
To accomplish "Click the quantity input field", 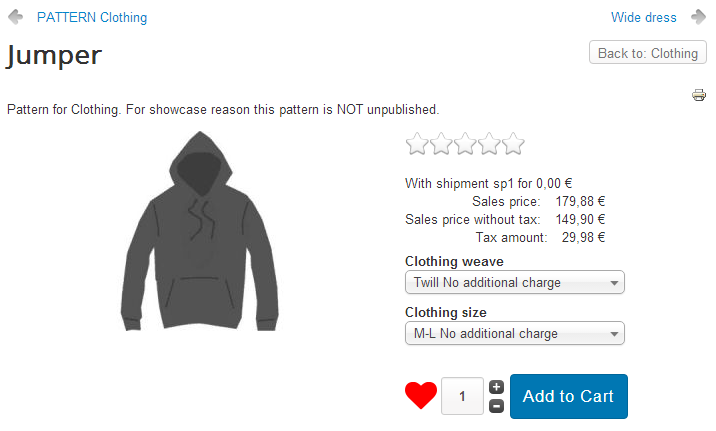I will 463,397.
